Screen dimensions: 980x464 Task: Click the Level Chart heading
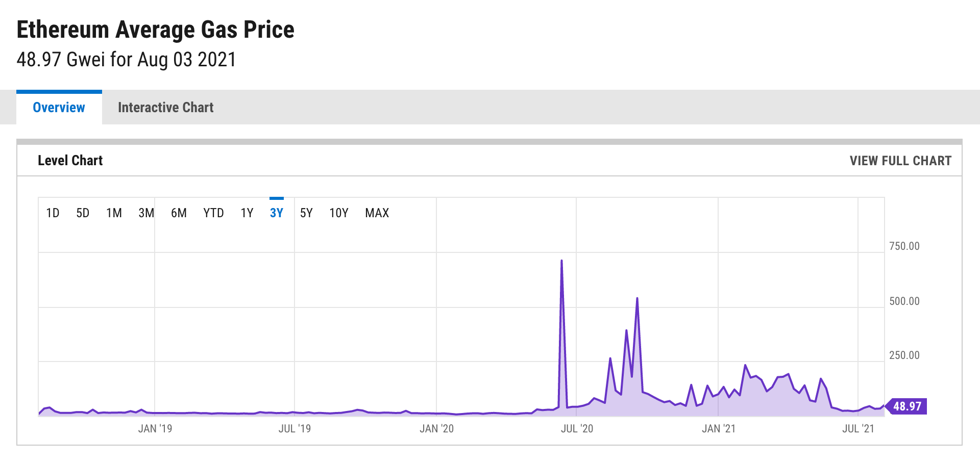70,161
